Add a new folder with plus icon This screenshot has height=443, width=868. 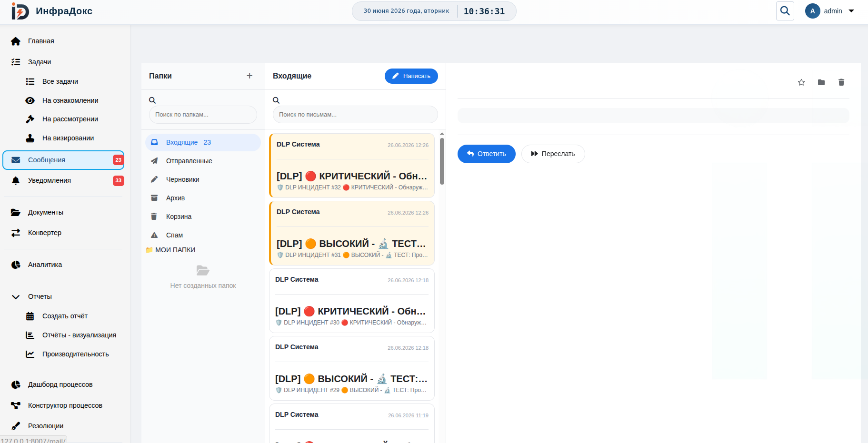coord(249,76)
